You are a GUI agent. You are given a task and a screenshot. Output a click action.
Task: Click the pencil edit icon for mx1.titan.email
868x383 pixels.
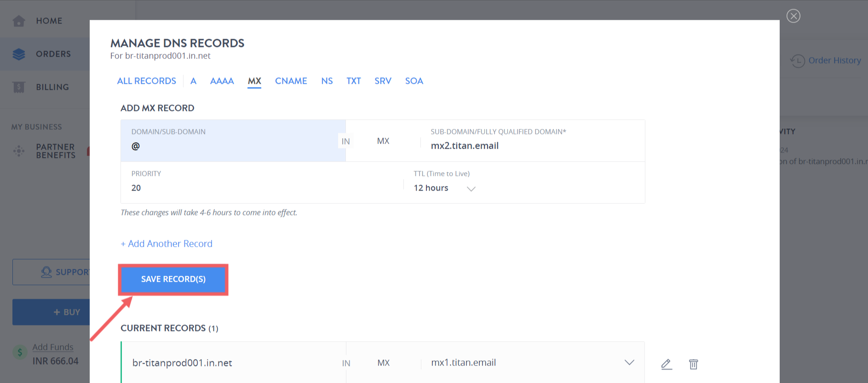pos(667,364)
